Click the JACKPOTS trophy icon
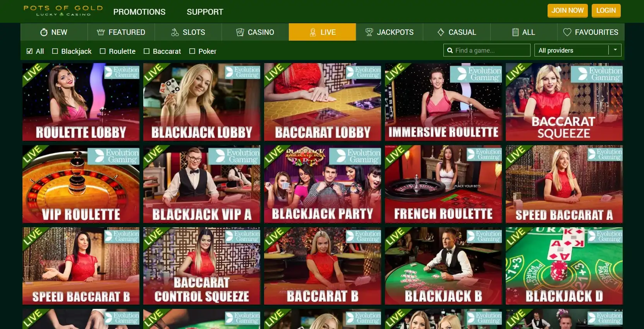Image resolution: width=644 pixels, height=329 pixels. coord(369,32)
